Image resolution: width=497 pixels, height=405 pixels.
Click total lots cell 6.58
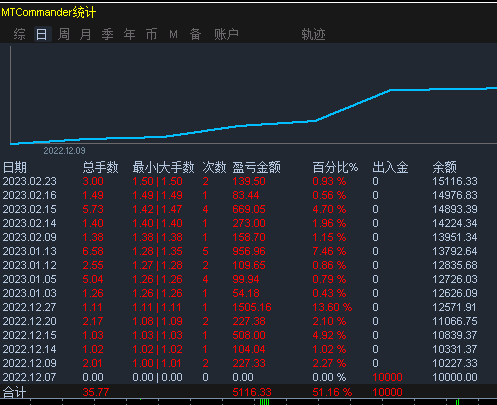pos(93,251)
